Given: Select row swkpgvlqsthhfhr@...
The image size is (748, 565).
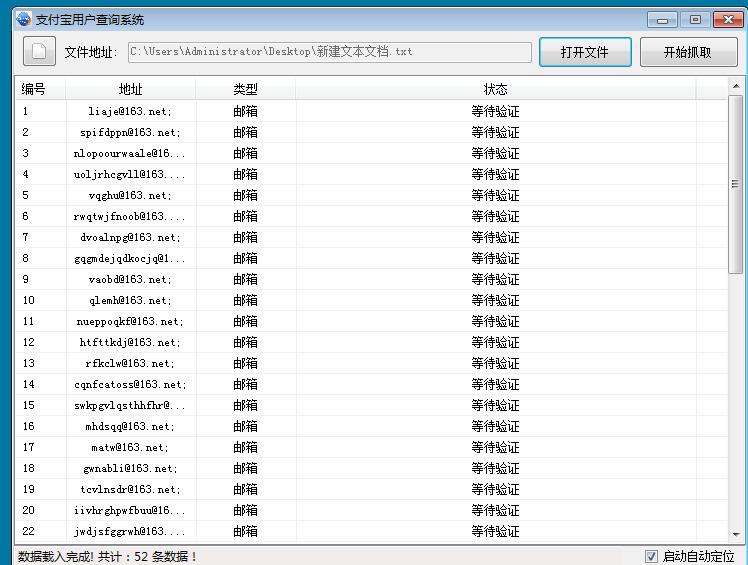Looking at the screenshot, I should [x=372, y=405].
